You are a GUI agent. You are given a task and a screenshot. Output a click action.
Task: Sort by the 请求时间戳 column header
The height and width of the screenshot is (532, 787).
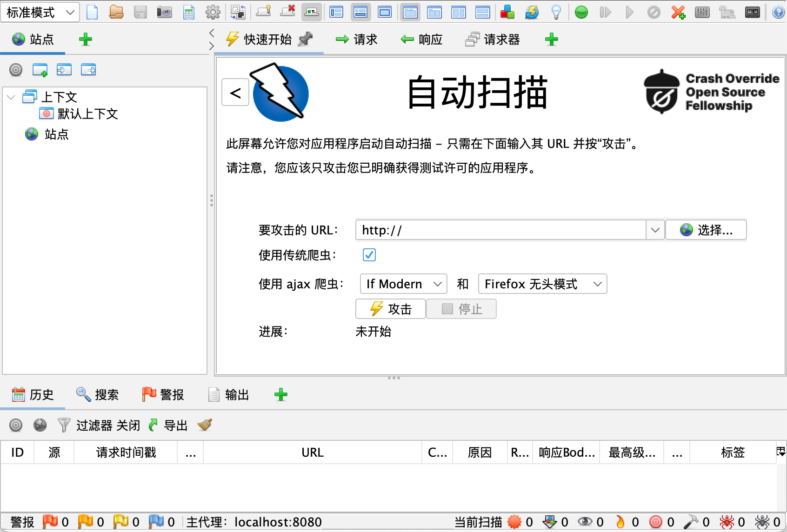click(x=126, y=452)
